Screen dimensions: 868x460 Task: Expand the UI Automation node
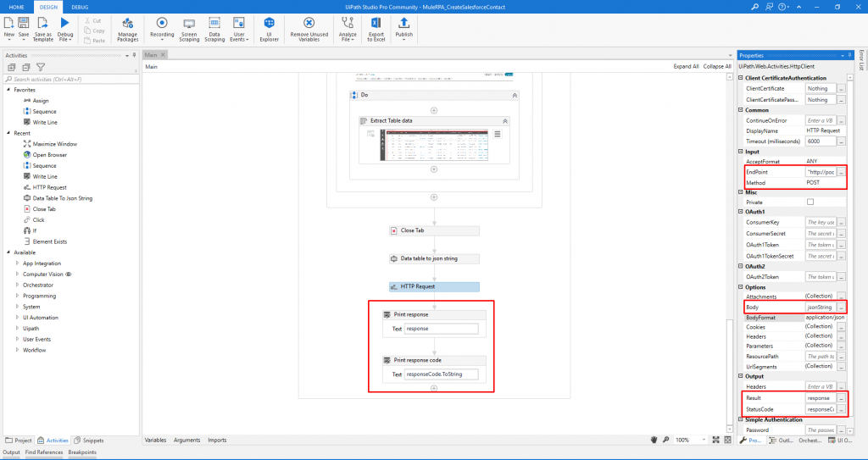[17, 318]
